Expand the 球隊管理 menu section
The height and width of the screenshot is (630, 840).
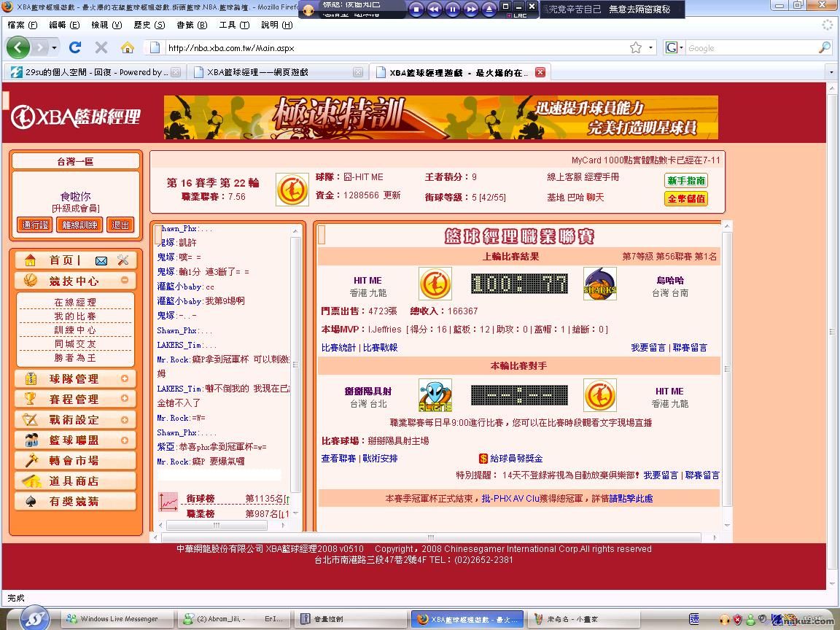(125, 378)
